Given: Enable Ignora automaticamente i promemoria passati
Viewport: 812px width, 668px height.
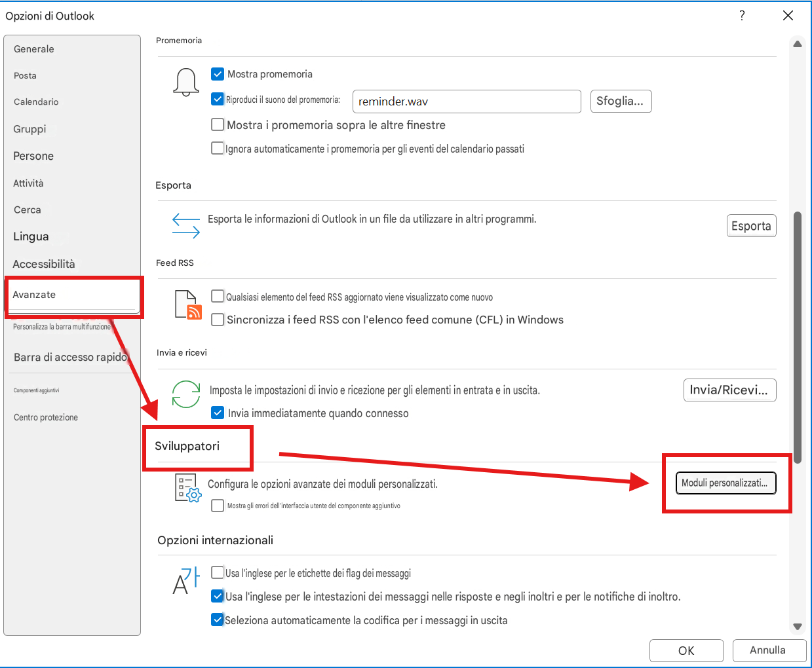Looking at the screenshot, I should [x=218, y=148].
